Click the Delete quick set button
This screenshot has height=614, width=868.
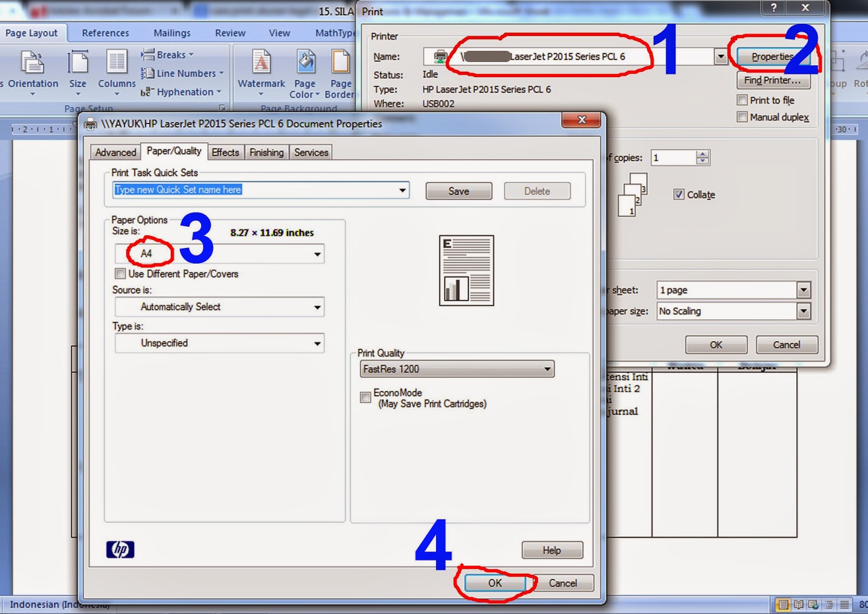pyautogui.click(x=537, y=191)
